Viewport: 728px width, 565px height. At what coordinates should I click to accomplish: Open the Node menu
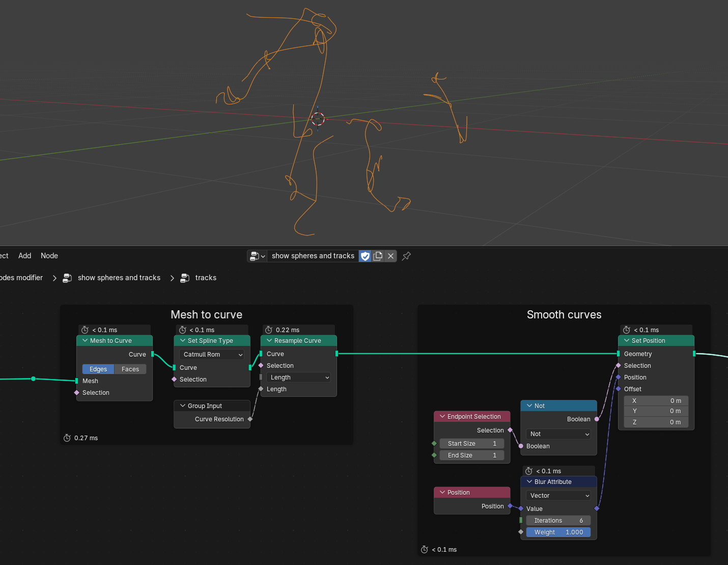pyautogui.click(x=49, y=256)
